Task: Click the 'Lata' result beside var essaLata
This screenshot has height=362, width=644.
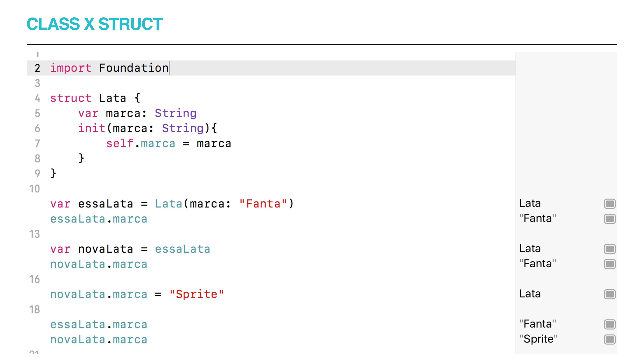Action: pyautogui.click(x=530, y=203)
